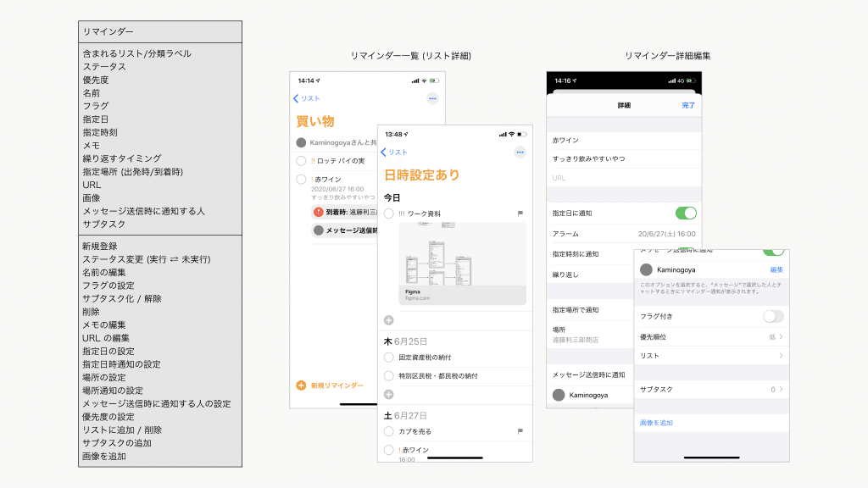This screenshot has width=868, height=488.
Task: Tap the red 到着時 location icon
Action: (x=319, y=212)
